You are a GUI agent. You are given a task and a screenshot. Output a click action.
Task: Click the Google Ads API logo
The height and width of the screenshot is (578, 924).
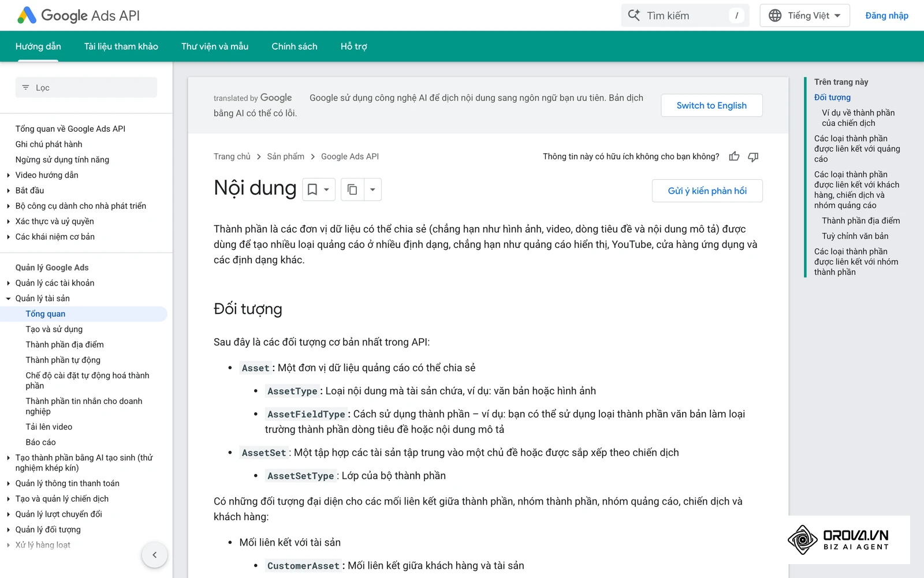[79, 16]
